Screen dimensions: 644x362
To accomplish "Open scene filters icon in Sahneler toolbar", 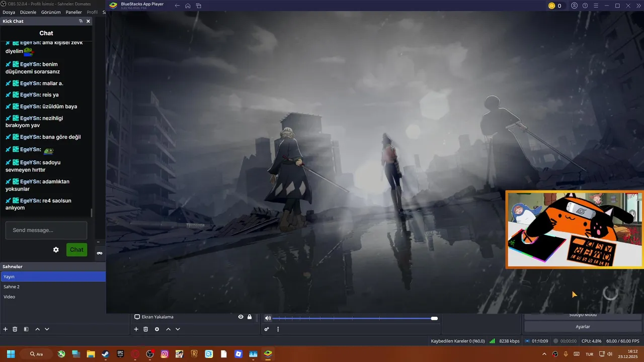I will coord(26,329).
